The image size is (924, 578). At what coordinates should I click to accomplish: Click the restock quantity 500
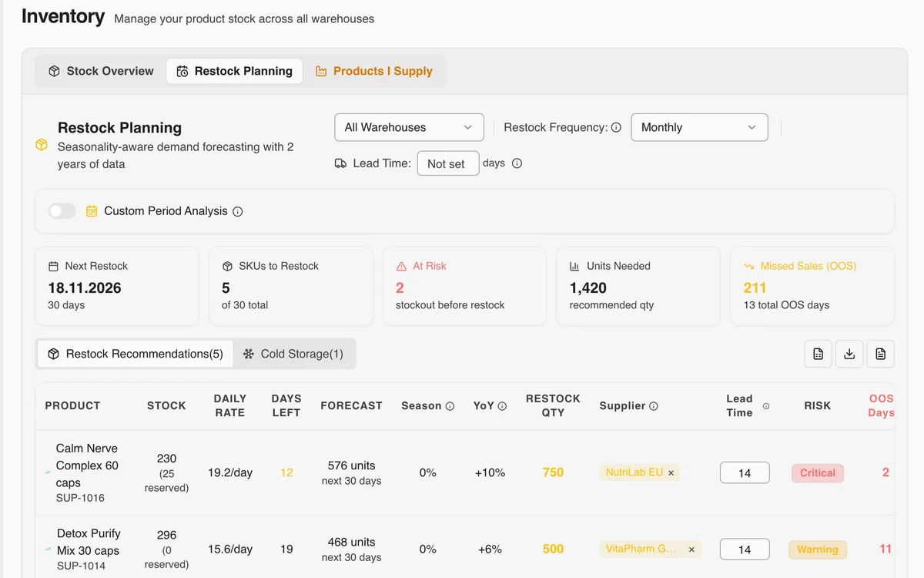click(x=553, y=549)
